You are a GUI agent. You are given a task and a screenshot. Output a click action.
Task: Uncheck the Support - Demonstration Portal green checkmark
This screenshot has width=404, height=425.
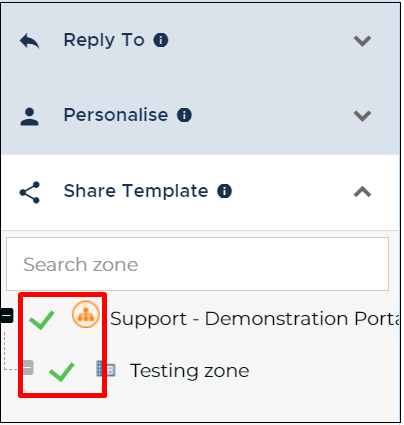click(x=42, y=320)
